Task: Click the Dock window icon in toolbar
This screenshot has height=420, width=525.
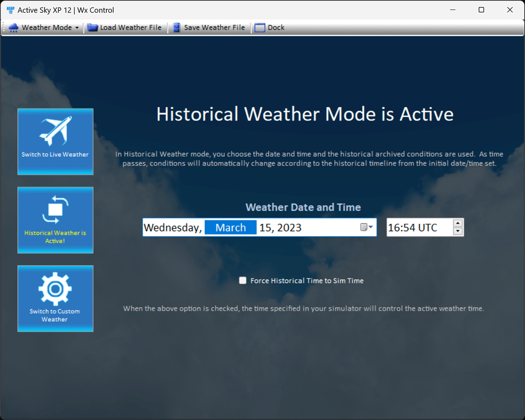Action: [260, 28]
